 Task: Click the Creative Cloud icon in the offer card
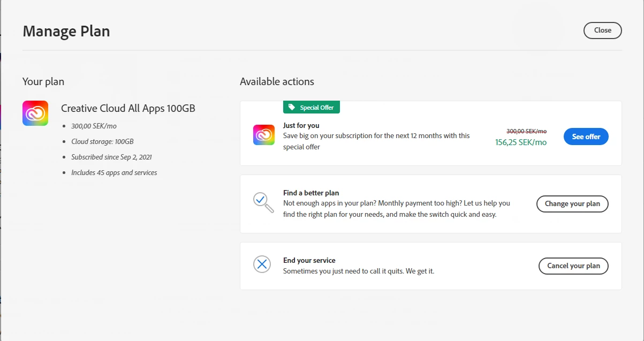click(264, 134)
